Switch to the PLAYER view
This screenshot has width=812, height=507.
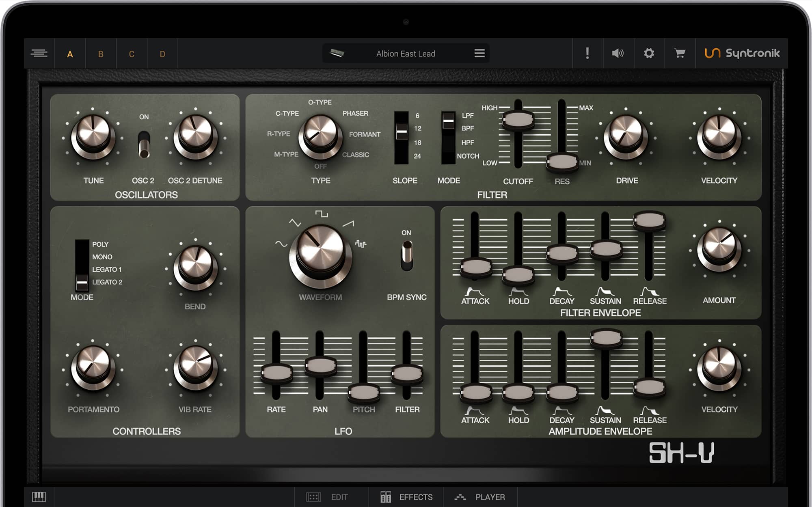tap(480, 497)
